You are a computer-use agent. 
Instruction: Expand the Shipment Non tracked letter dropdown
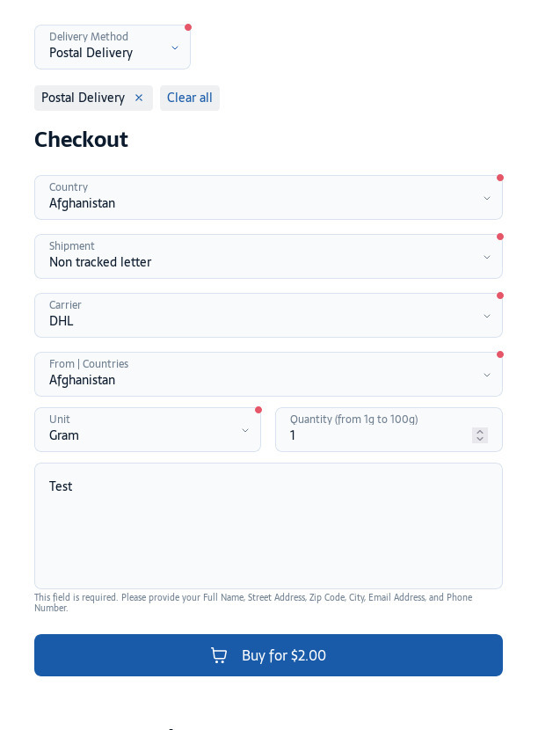point(269,257)
